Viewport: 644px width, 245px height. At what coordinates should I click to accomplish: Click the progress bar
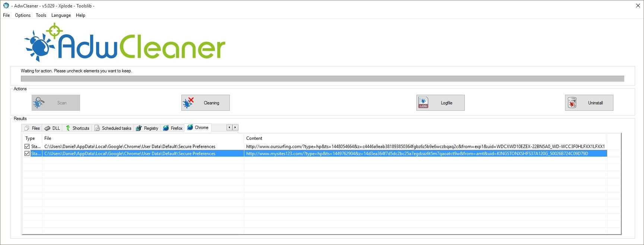point(323,79)
